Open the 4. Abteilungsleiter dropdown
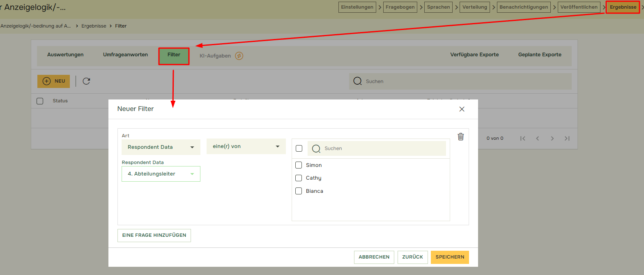Viewport: 644px width, 275px height. coord(161,174)
